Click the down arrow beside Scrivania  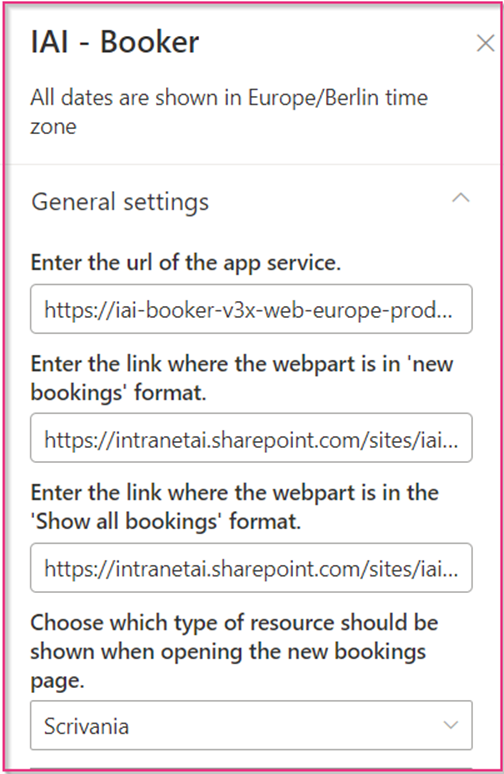coord(451,725)
